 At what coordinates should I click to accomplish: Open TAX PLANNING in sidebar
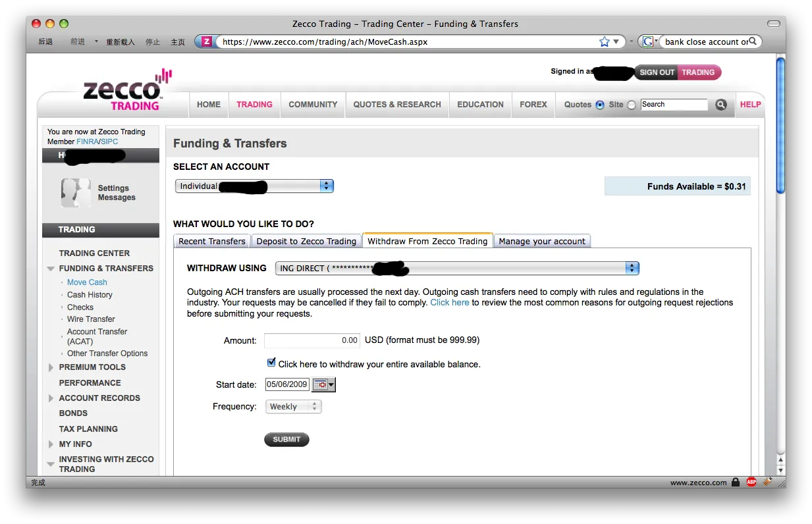point(88,429)
